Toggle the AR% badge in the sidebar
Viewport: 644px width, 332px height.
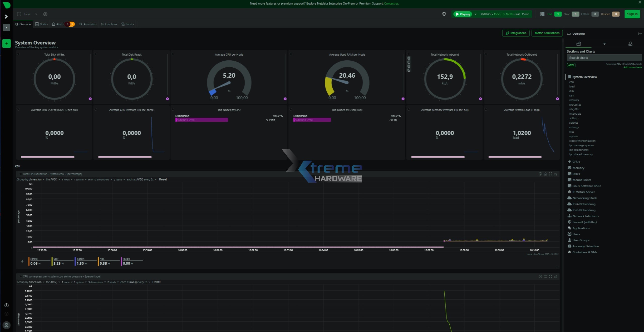click(x=571, y=65)
